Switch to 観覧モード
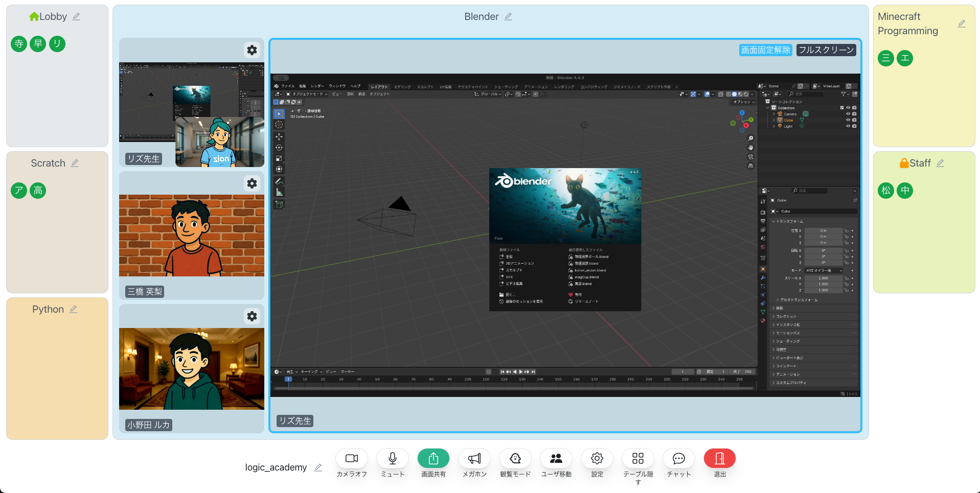 (x=515, y=458)
